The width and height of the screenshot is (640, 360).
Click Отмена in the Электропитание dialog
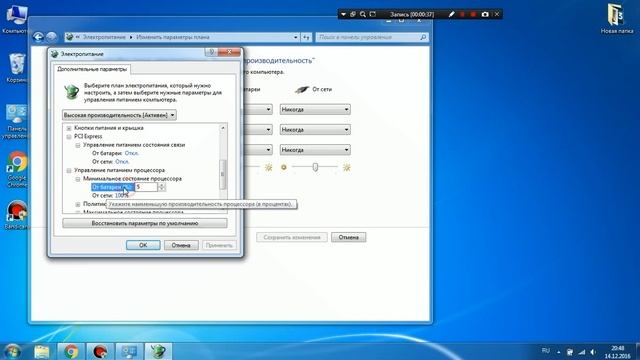181,245
